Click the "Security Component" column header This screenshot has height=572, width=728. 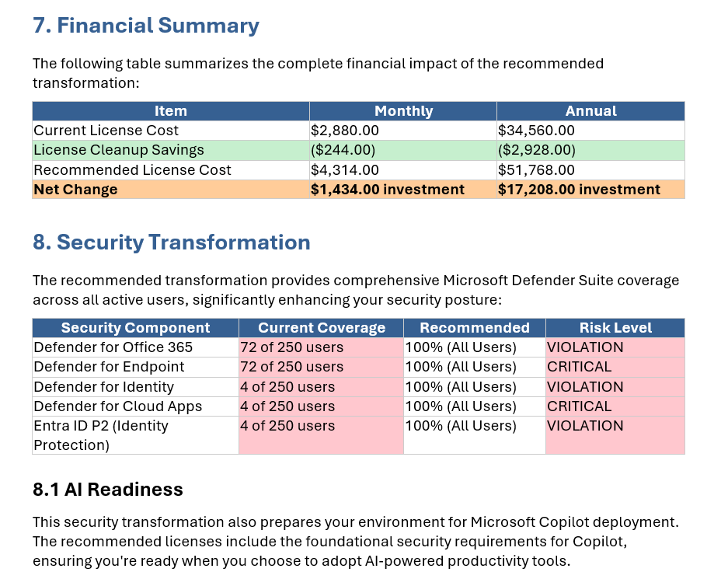click(x=134, y=327)
